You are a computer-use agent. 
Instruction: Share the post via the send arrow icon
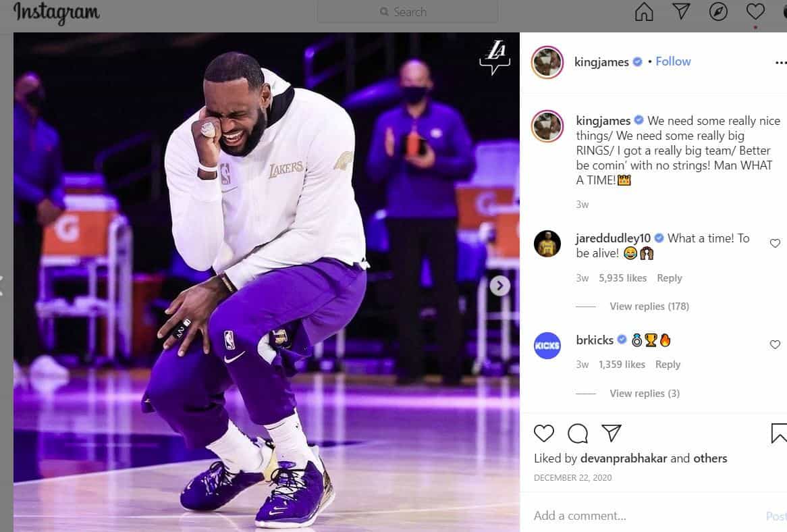[612, 433]
